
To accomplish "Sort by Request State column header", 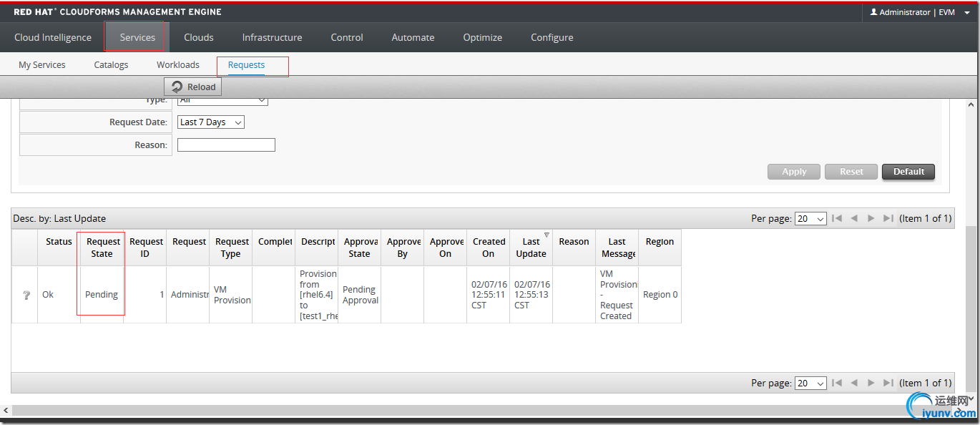I will click(x=102, y=248).
